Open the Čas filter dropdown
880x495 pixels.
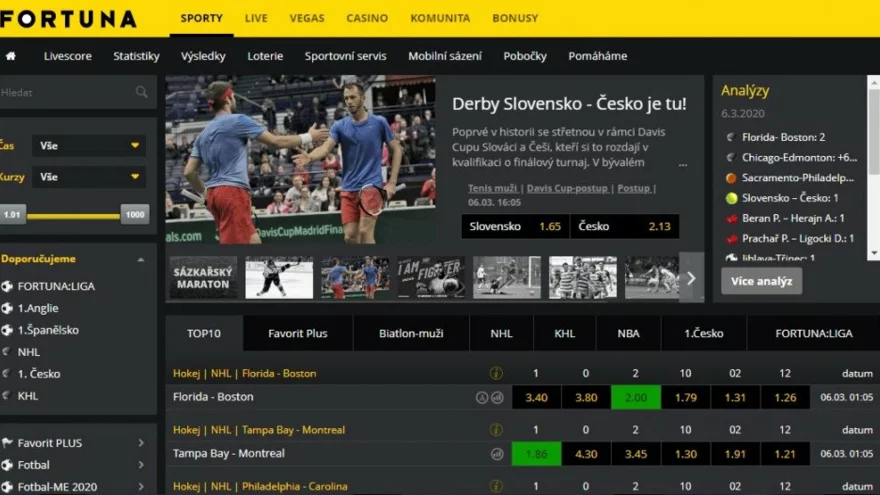coord(88,146)
